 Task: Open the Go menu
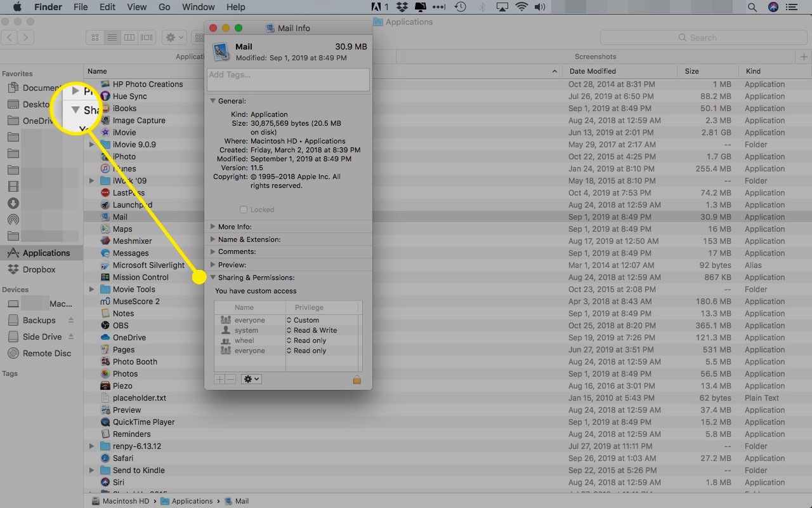click(x=164, y=7)
